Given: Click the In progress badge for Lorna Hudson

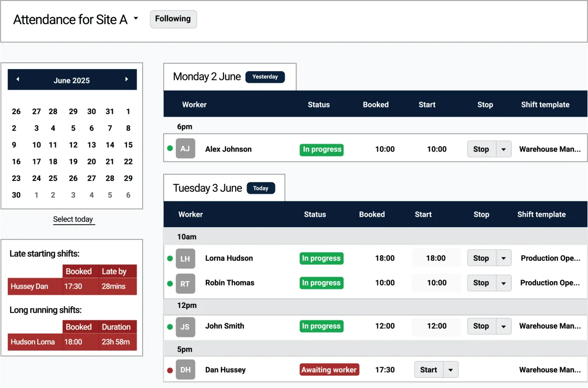Looking at the screenshot, I should coord(321,258).
